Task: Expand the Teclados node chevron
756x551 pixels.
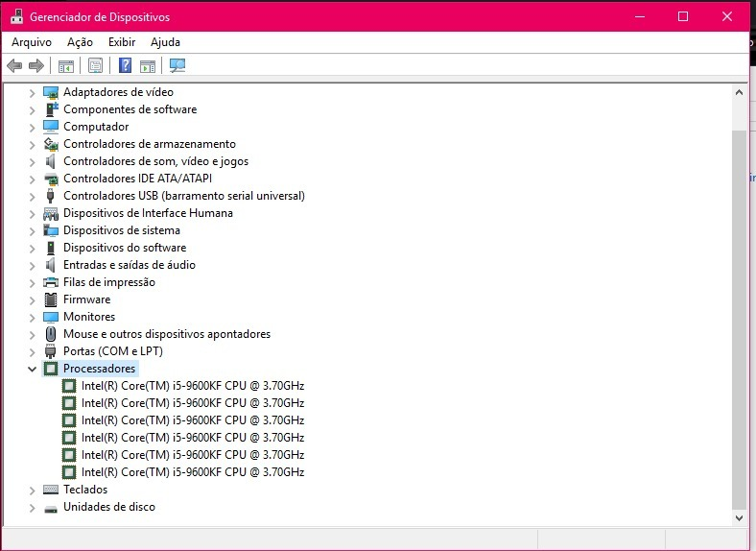Action: click(x=32, y=491)
